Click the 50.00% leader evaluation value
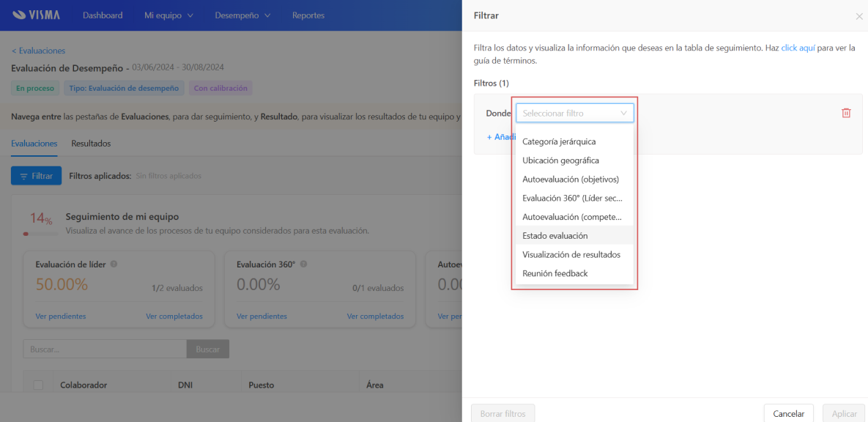The width and height of the screenshot is (868, 422). (62, 284)
